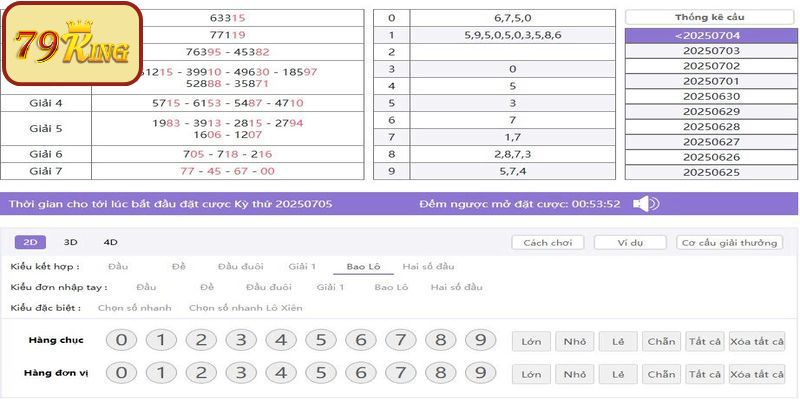Switch to the 3D tab
Image resolution: width=800 pixels, height=400 pixels.
click(x=70, y=242)
